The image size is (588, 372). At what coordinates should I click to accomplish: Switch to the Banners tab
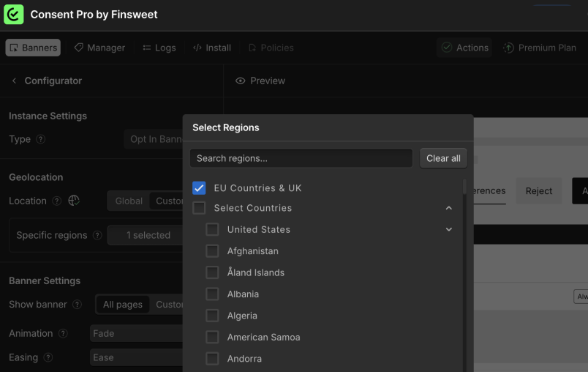click(x=33, y=48)
